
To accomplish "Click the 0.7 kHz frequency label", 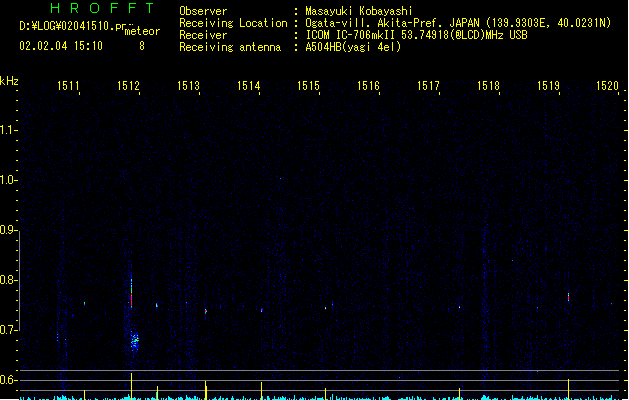I will [x=8, y=330].
